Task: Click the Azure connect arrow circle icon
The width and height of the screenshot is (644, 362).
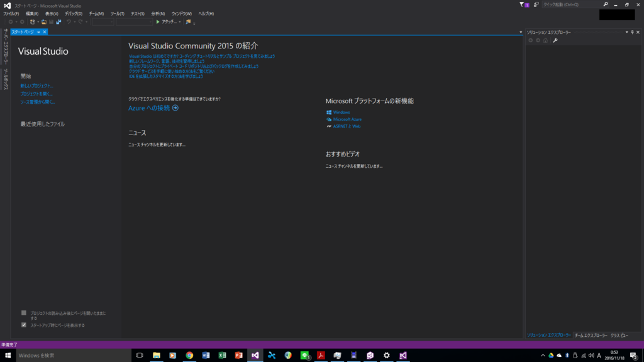Action: pos(175,108)
